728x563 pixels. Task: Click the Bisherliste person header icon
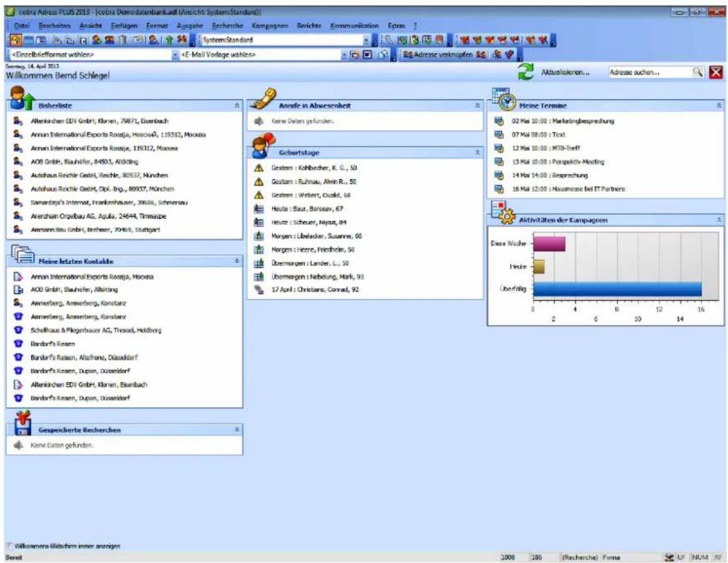22,98
